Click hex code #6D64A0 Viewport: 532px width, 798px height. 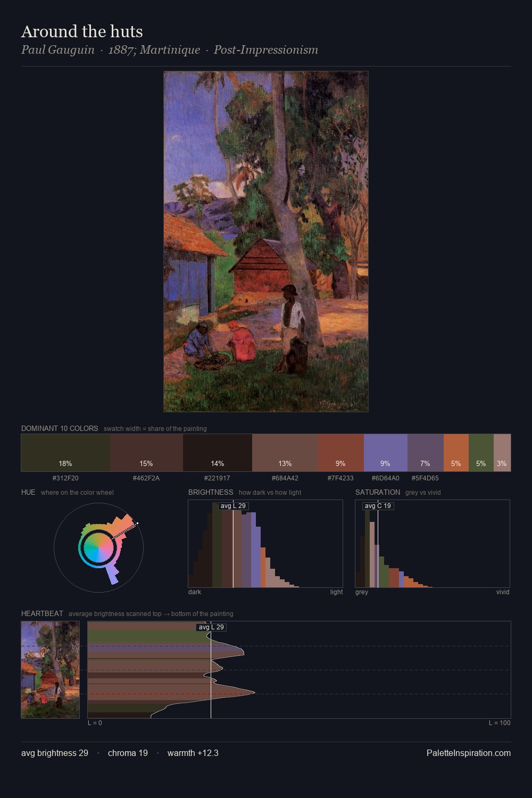(386, 478)
